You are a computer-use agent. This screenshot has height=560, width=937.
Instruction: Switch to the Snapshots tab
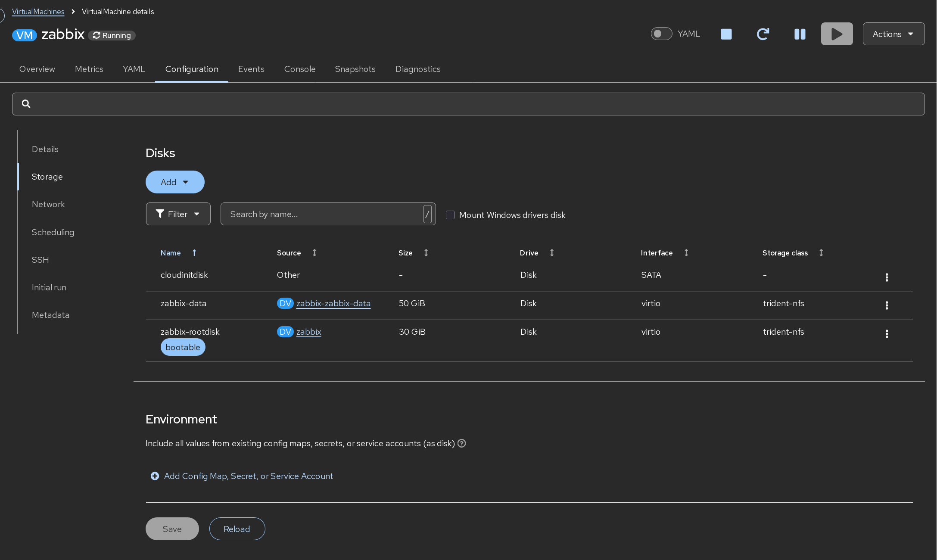tap(355, 69)
